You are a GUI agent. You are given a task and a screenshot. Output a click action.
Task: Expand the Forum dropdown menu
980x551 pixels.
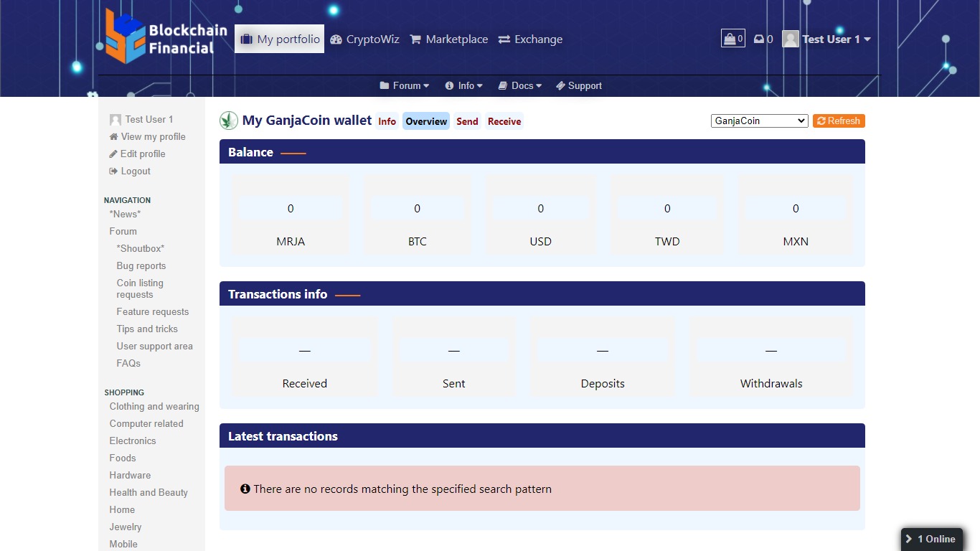point(405,85)
